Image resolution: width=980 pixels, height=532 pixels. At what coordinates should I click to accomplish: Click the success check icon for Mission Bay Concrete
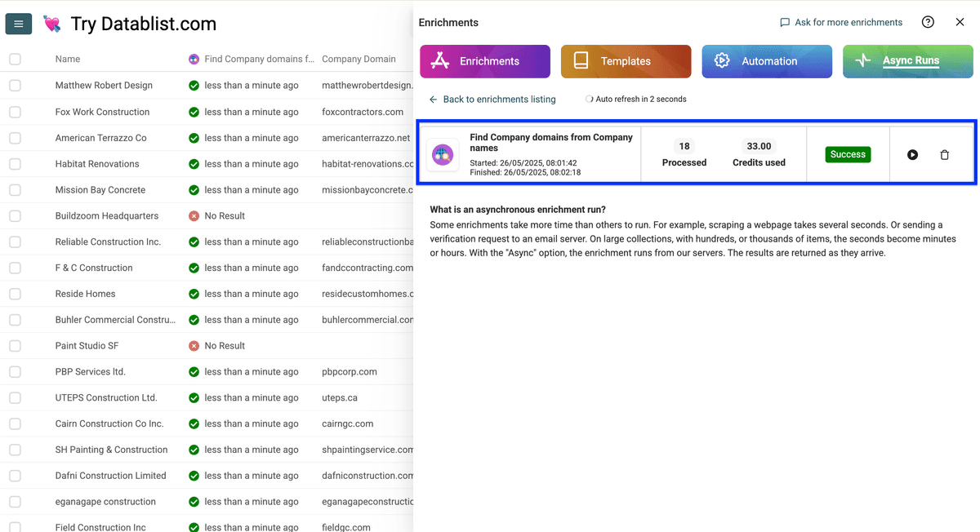(x=194, y=190)
